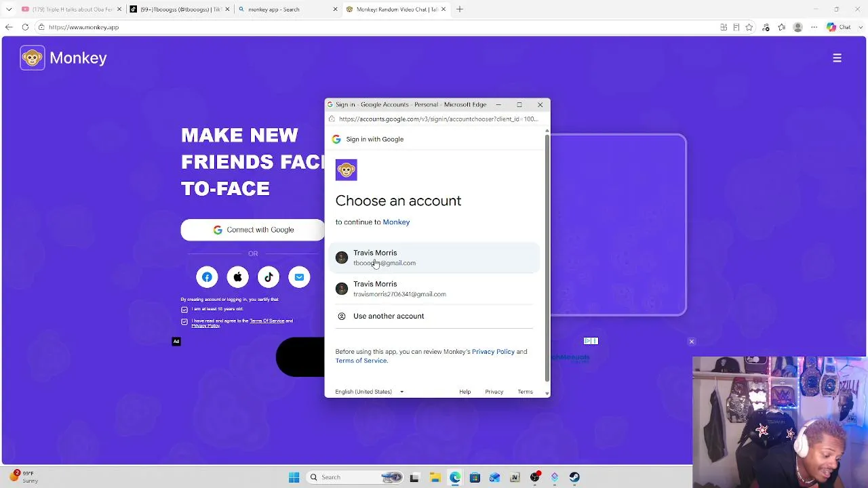
Task: Click Terms in the sign-in popup footer
Action: coord(526,392)
